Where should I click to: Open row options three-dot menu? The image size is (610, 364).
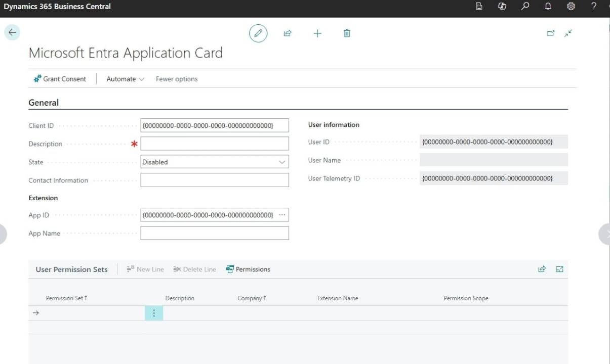[x=154, y=313]
